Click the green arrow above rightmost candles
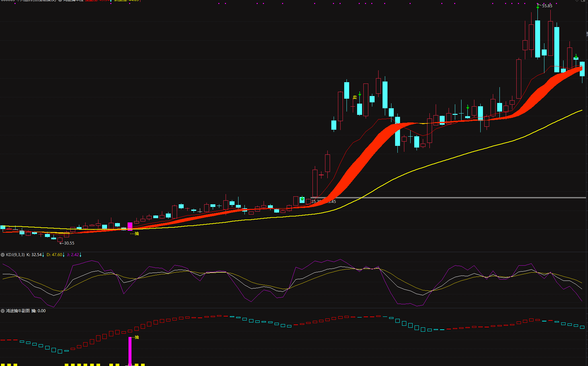Image resolution: width=588 pixels, height=366 pixels. 576,57
